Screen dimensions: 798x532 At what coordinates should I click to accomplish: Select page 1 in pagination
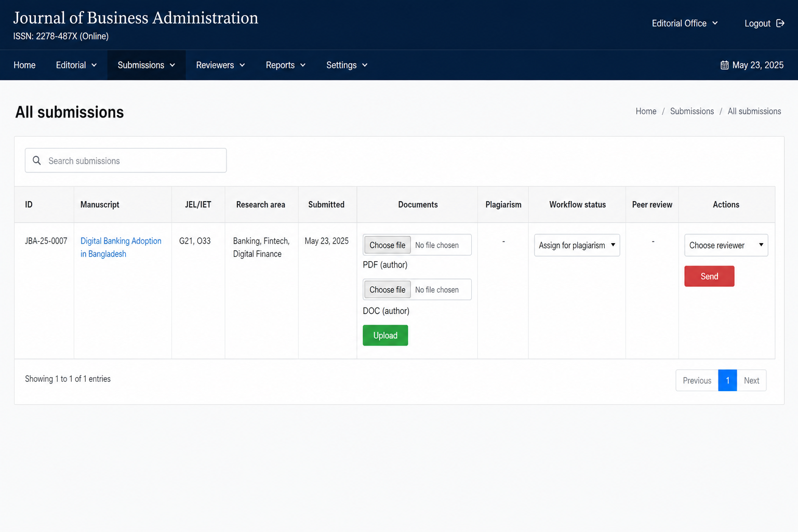[x=727, y=380]
